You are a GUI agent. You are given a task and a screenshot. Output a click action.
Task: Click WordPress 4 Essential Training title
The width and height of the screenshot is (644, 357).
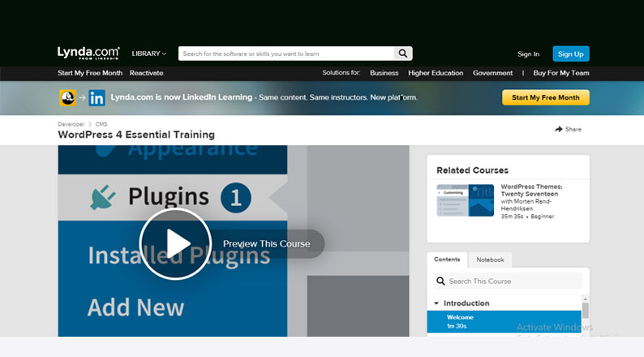[x=136, y=135]
